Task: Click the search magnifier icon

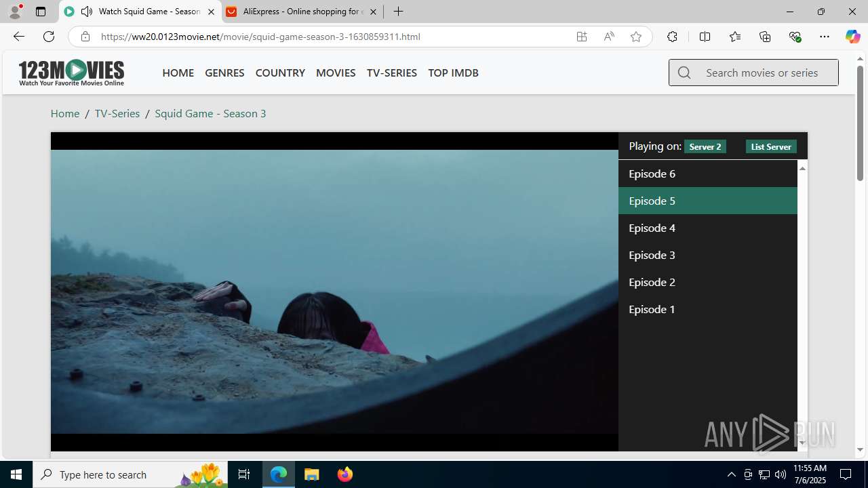Action: click(x=684, y=73)
